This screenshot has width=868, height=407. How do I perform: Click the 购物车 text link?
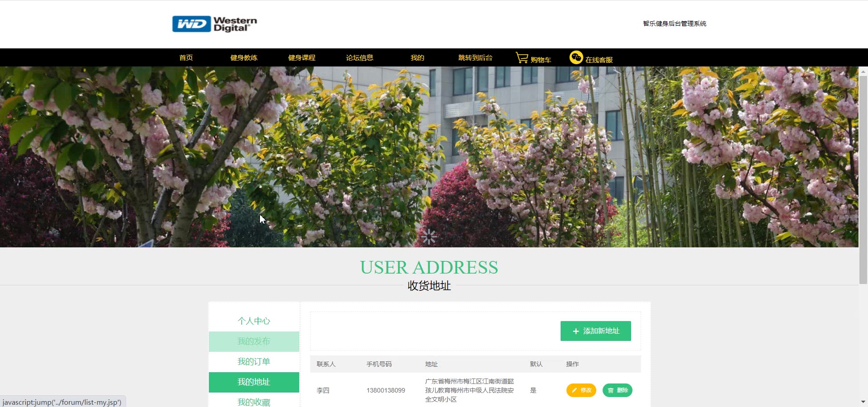click(541, 60)
